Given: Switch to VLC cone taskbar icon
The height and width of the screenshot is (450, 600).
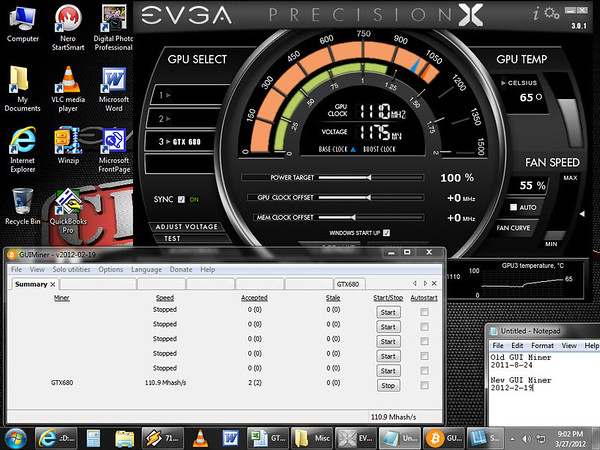Looking at the screenshot, I should coord(200,438).
